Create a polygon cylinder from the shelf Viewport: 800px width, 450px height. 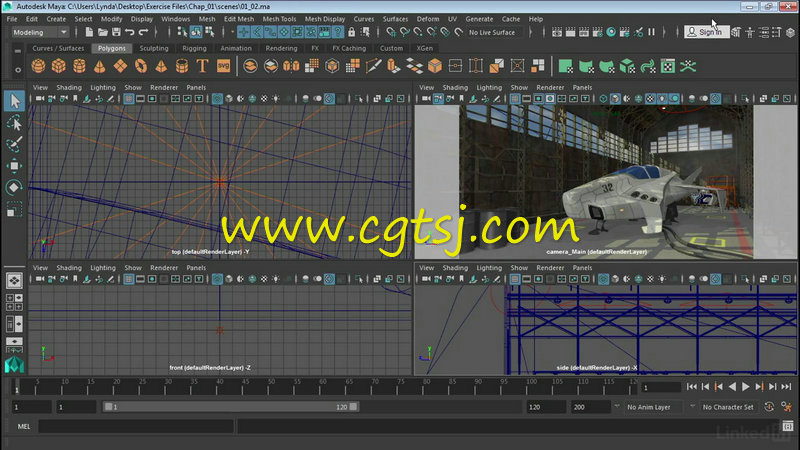79,66
